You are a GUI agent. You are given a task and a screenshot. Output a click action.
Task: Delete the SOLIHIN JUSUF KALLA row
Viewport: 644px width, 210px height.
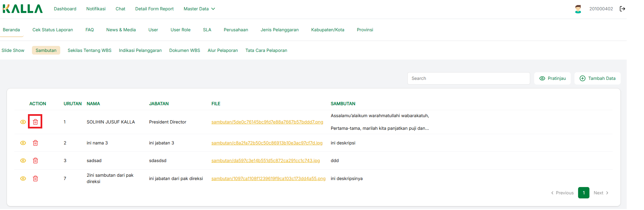tap(35, 122)
